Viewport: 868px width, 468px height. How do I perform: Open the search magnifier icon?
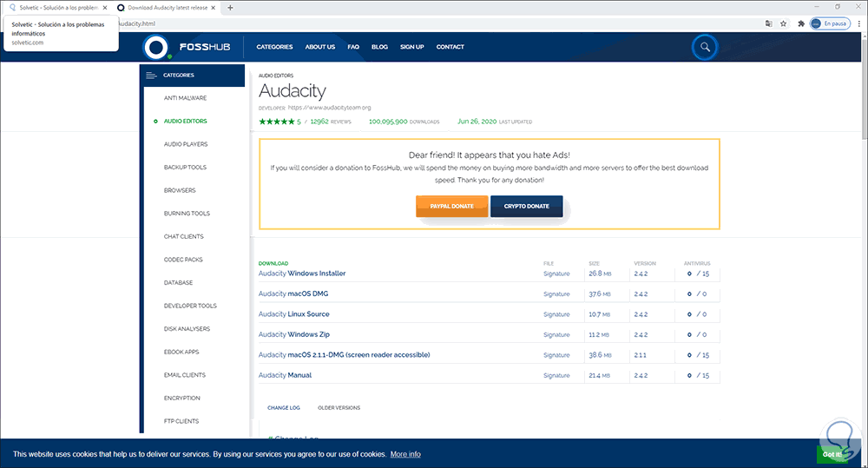coord(705,47)
